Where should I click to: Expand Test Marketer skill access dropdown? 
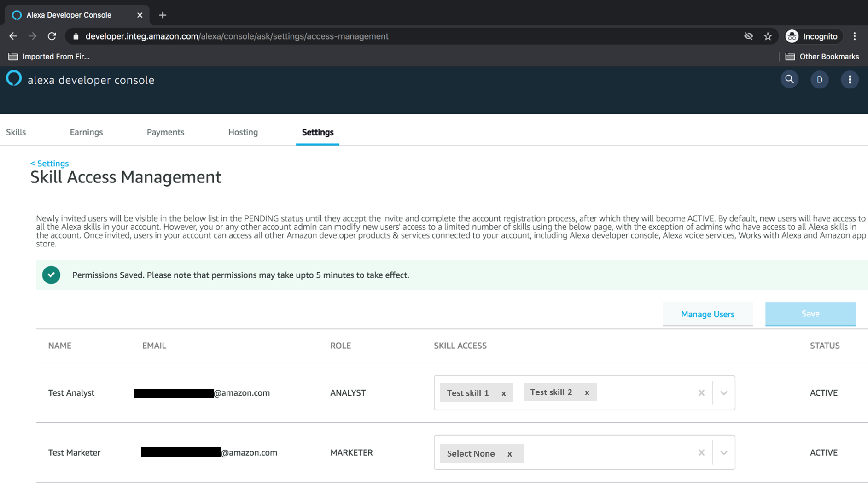click(x=723, y=453)
